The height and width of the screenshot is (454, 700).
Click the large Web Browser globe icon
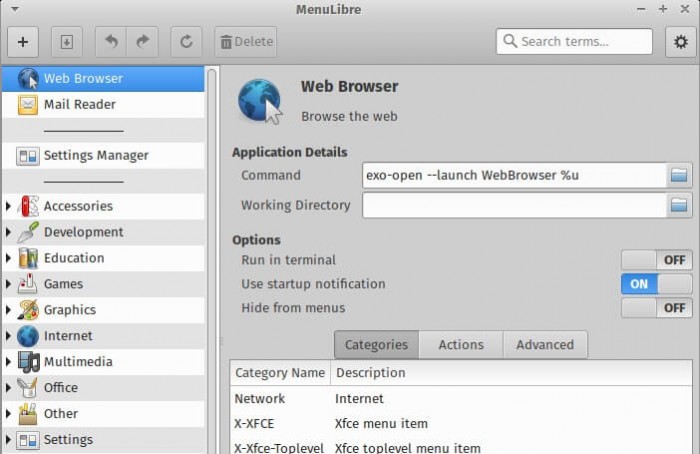260,101
